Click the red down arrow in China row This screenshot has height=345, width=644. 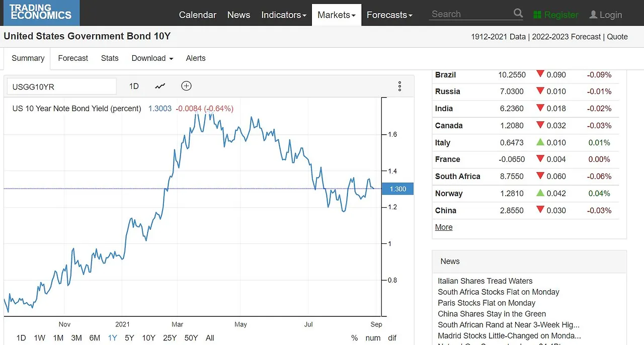pyautogui.click(x=540, y=210)
